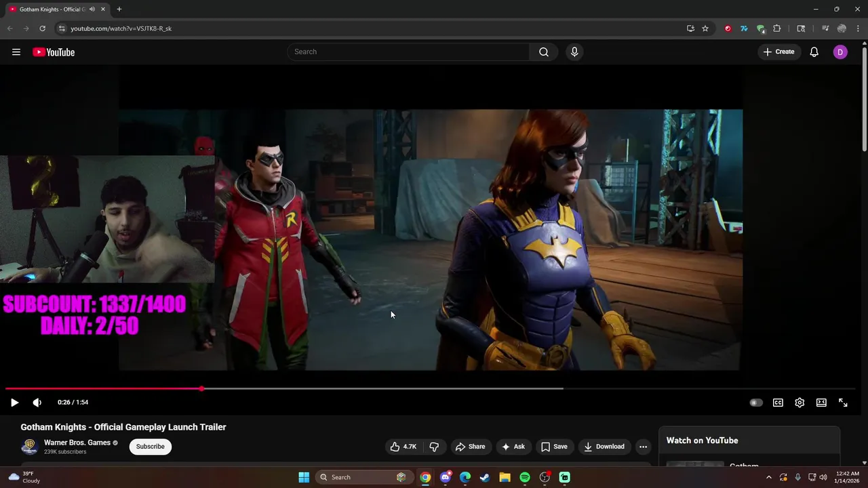Mute the video player volume
The height and width of the screenshot is (488, 868).
[37, 403]
